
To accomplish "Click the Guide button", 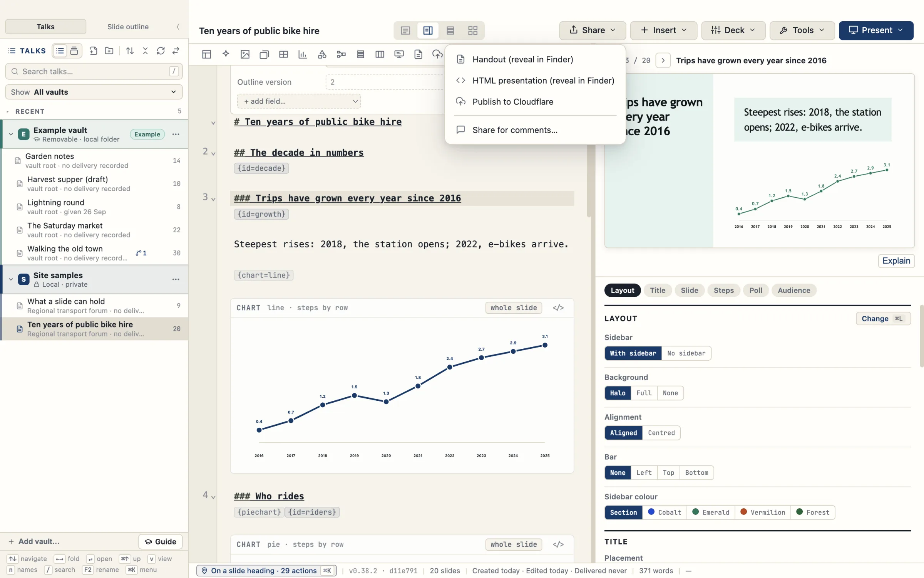I will 160,541.
